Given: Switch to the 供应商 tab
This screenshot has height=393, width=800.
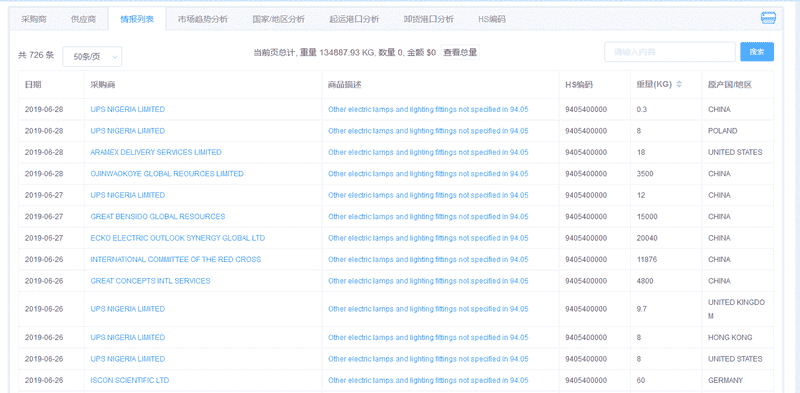Looking at the screenshot, I should click(83, 19).
